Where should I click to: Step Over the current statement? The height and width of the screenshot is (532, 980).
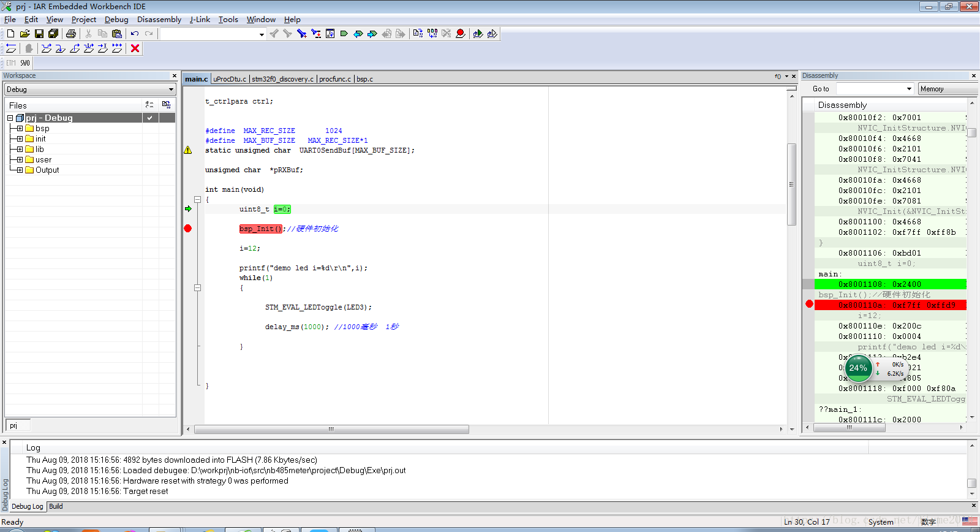coord(46,48)
